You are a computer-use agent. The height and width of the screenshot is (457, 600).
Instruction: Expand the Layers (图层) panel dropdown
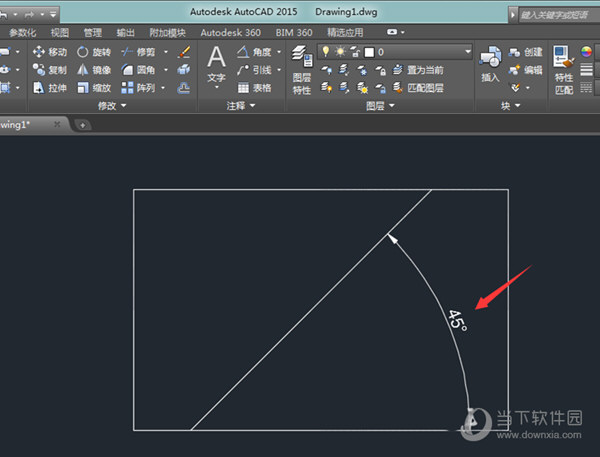coord(380,105)
